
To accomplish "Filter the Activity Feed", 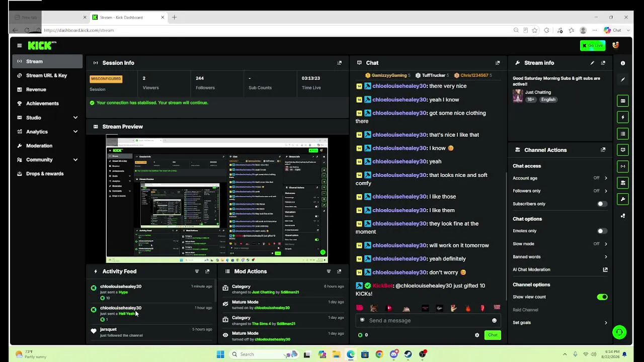I will (x=197, y=271).
